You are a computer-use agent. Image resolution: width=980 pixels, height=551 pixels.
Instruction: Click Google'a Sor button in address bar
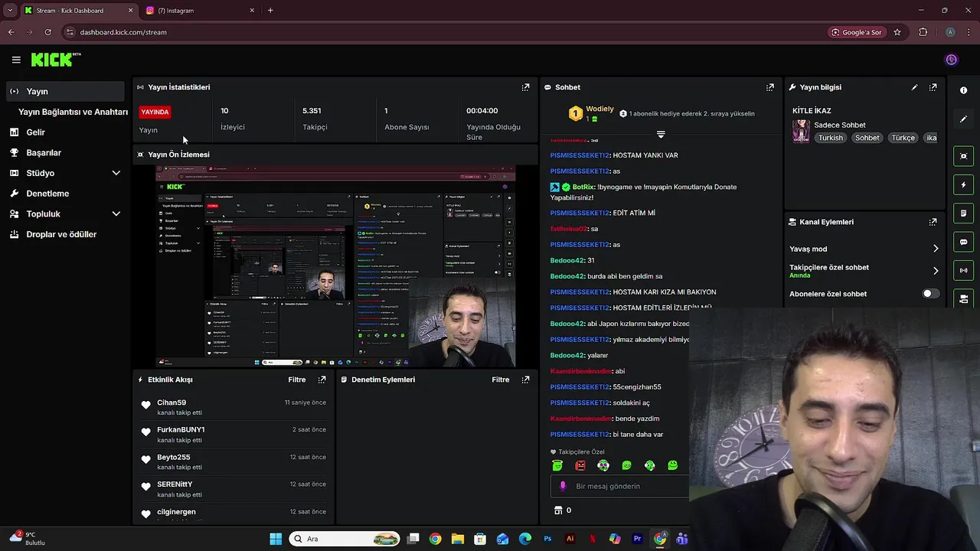pos(856,32)
